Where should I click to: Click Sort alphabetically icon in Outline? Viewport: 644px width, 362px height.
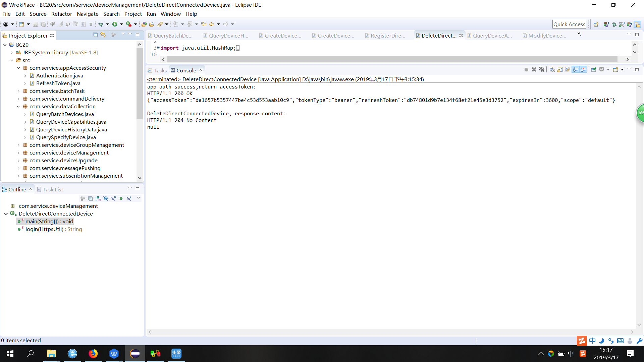pyautogui.click(x=98, y=198)
